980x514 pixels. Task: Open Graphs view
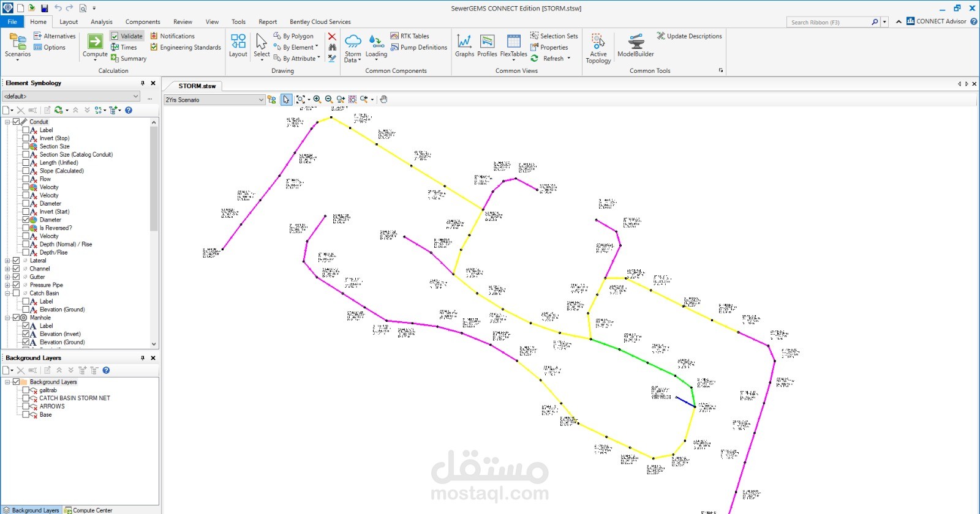coord(464,45)
